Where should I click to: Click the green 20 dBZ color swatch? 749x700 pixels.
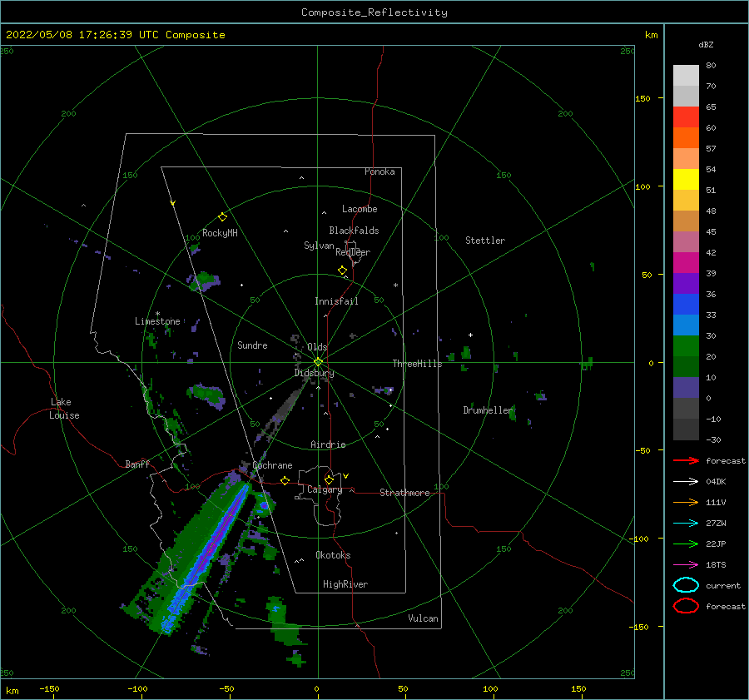pyautogui.click(x=686, y=346)
